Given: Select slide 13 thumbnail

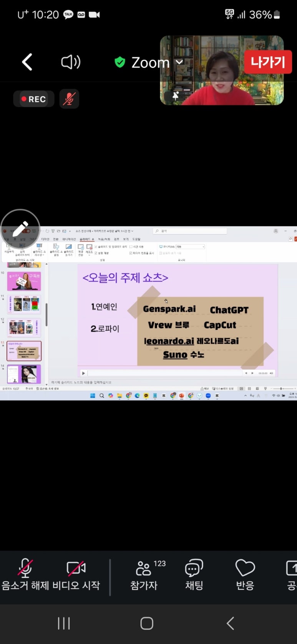Looking at the screenshot, I should tap(24, 351).
